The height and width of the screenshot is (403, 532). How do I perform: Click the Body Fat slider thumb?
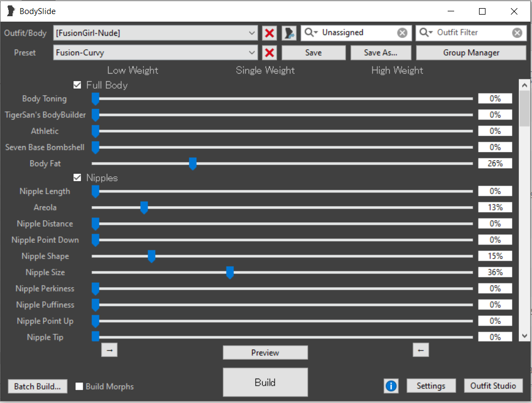[192, 164]
